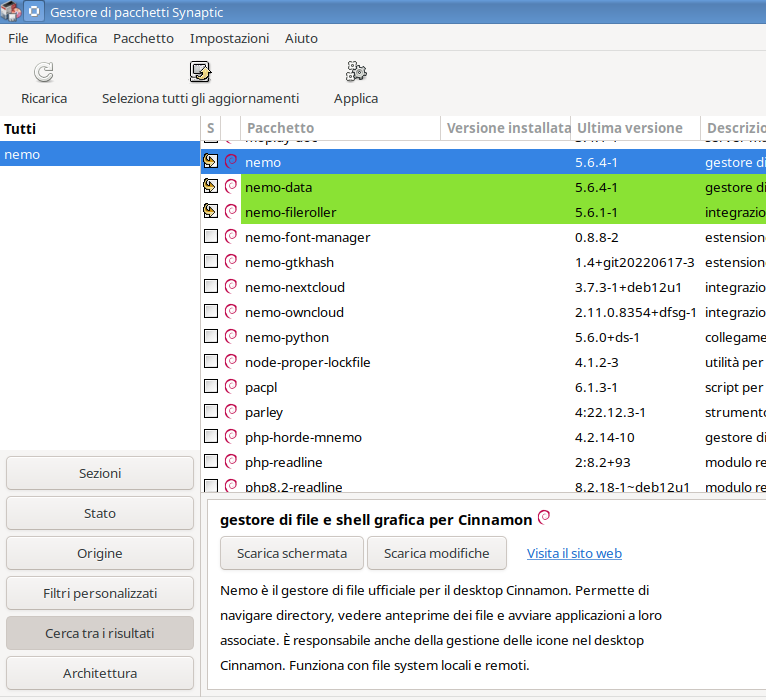Tick the pacpl package checkbox
Image resolution: width=766 pixels, height=700 pixels.
(211, 386)
